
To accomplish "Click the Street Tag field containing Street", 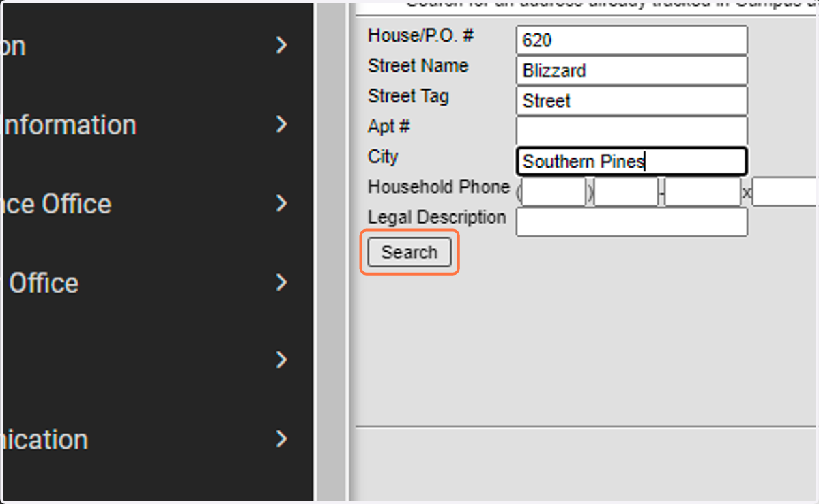I will tap(632, 101).
